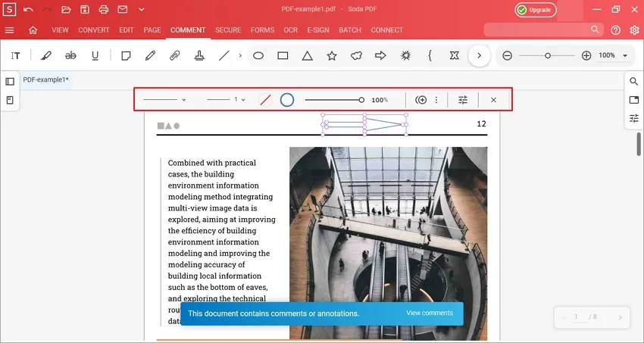Image resolution: width=644 pixels, height=343 pixels.
Task: Open the E-SIGN tab
Action: [x=318, y=30]
